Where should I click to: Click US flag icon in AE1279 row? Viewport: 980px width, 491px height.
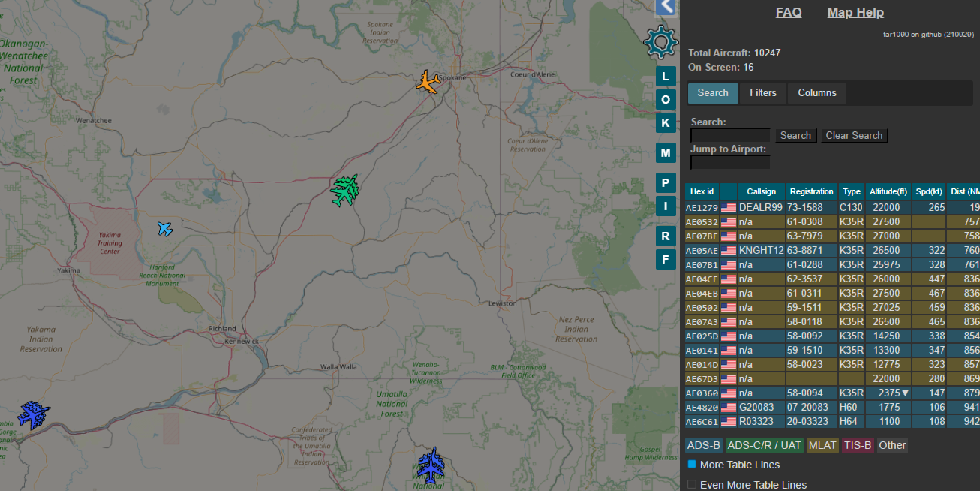click(729, 208)
